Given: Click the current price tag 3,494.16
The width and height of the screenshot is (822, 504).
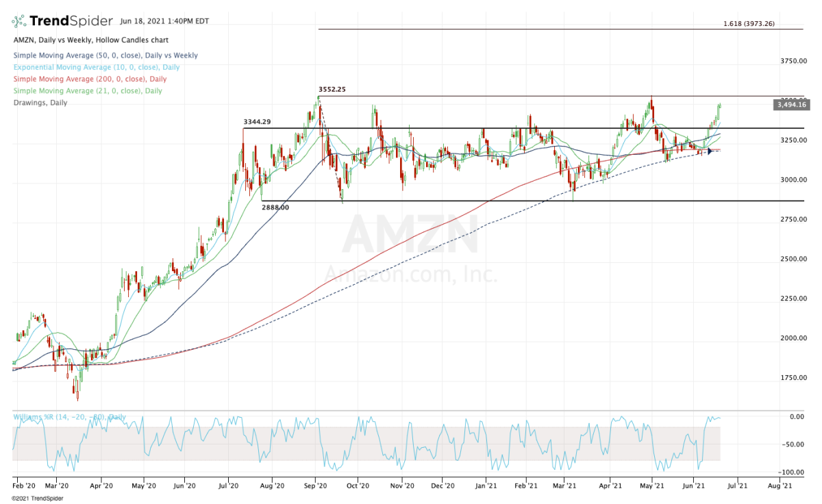Looking at the screenshot, I should pos(792,105).
